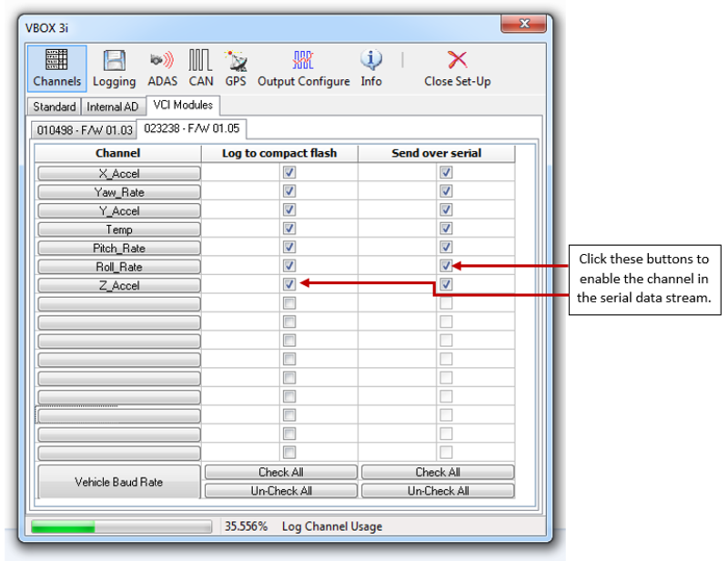This screenshot has height=561, width=728.
Task: Click the Channel column header
Action: (118, 153)
